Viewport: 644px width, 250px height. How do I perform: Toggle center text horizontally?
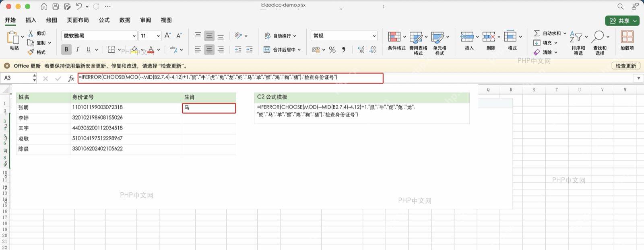[x=209, y=50]
